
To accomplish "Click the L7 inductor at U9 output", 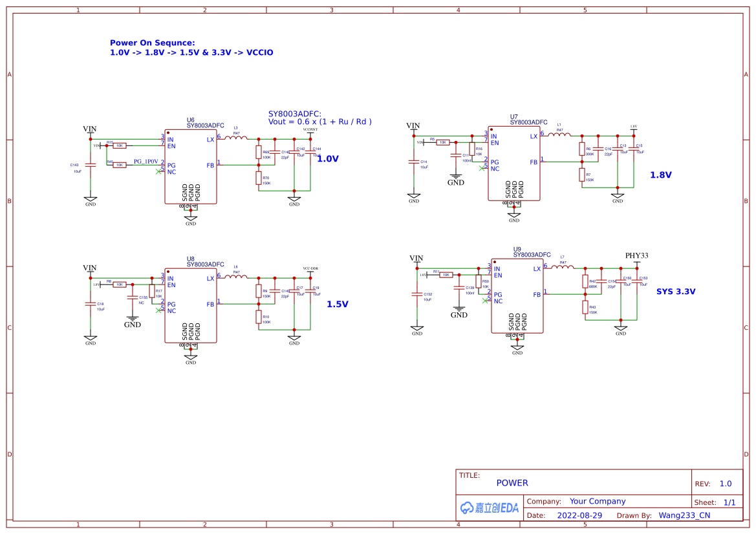I will tap(563, 266).
